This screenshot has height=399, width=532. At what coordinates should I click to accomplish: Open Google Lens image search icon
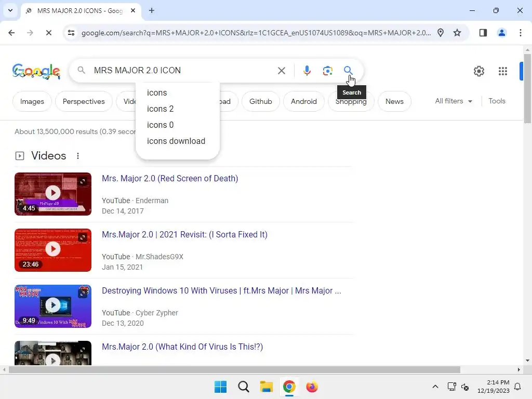pyautogui.click(x=327, y=71)
